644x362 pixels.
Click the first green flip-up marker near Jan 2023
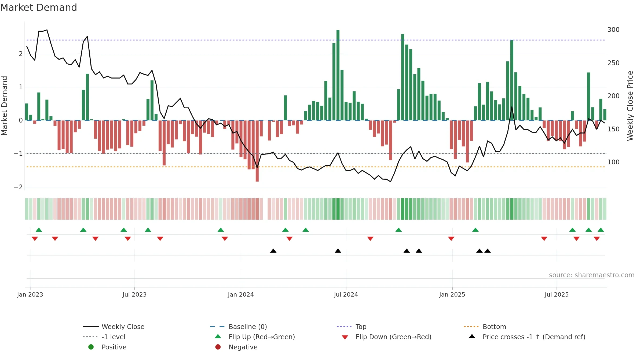[39, 230]
